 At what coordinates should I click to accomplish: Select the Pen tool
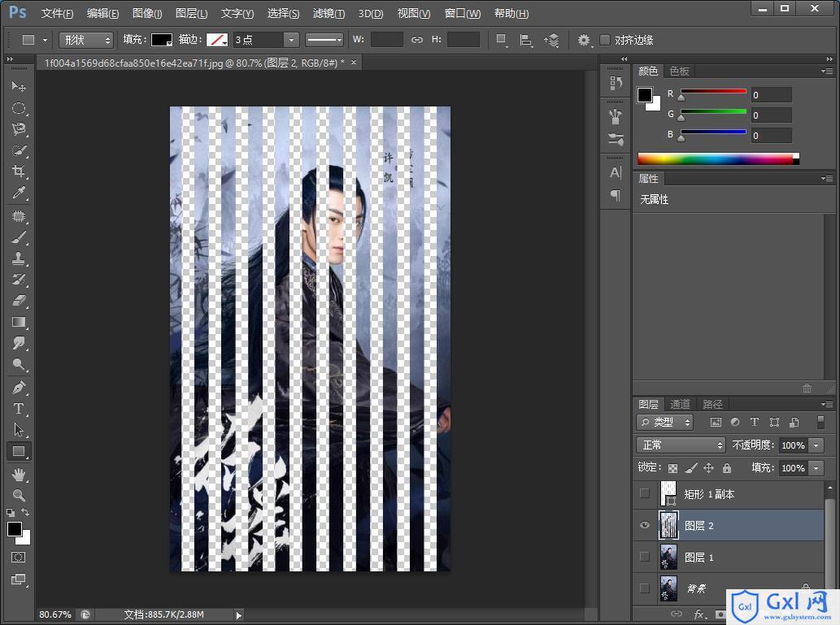pyautogui.click(x=19, y=388)
